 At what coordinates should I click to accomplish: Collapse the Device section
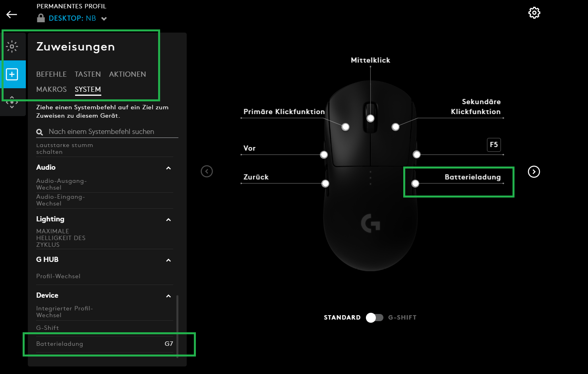pyautogui.click(x=168, y=296)
